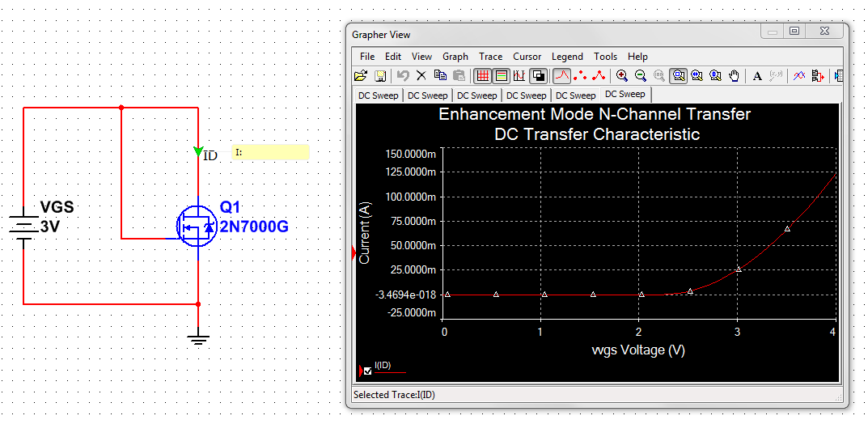Uncheck the I(ID) trace checkbox
Viewport: 868px width, 424px height.
click(369, 371)
